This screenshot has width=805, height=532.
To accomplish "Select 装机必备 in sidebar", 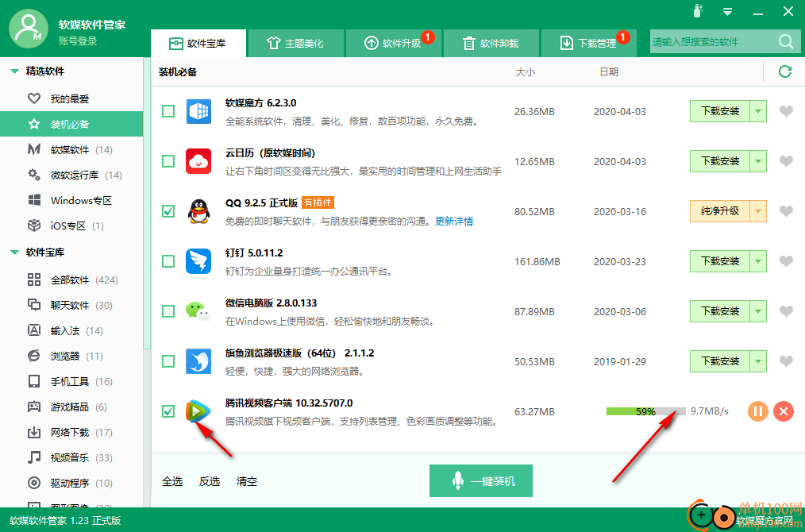I will (71, 125).
